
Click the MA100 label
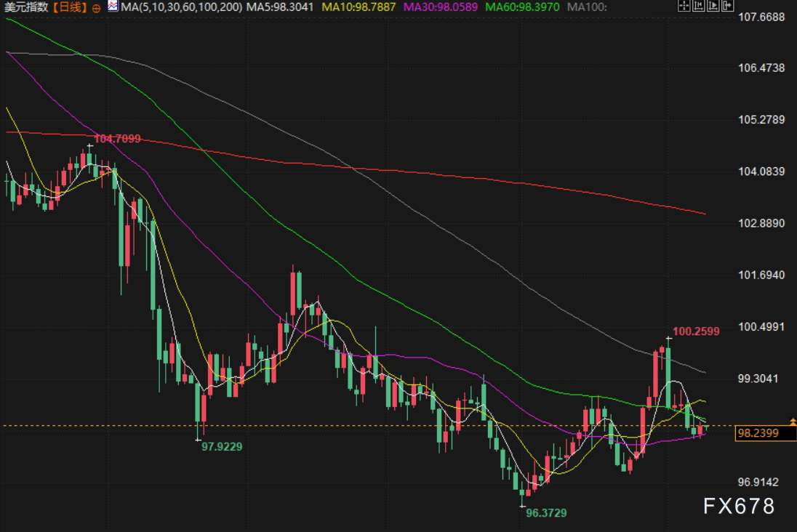click(x=587, y=7)
